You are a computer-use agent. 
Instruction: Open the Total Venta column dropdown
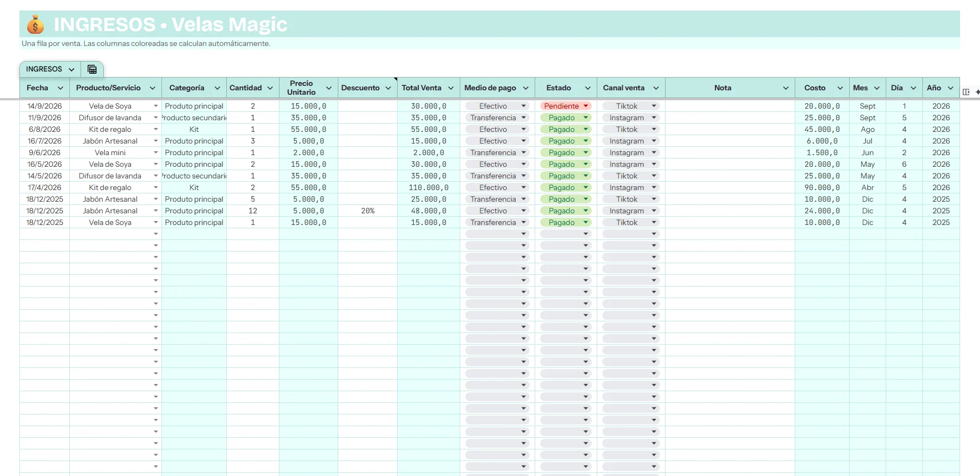[x=451, y=88]
